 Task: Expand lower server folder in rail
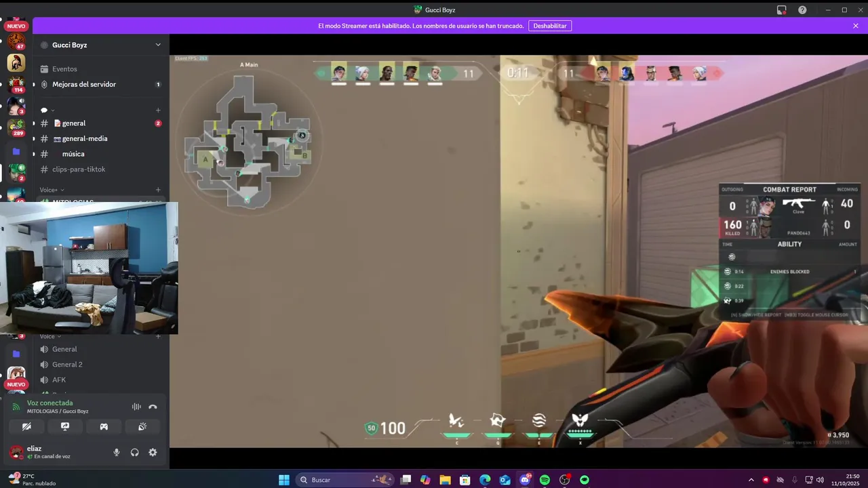coord(16,354)
